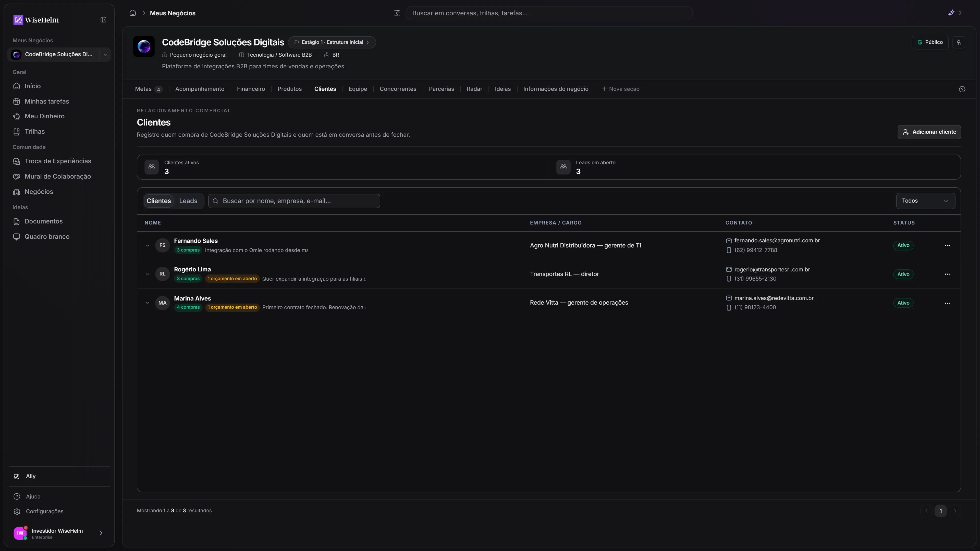Switch to Acompanhamento tab
Image resolution: width=980 pixels, height=551 pixels.
(x=200, y=89)
